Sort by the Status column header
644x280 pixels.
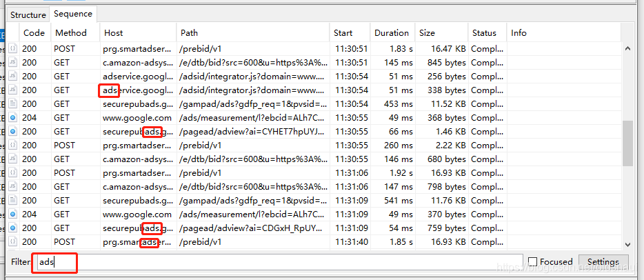tap(487, 33)
